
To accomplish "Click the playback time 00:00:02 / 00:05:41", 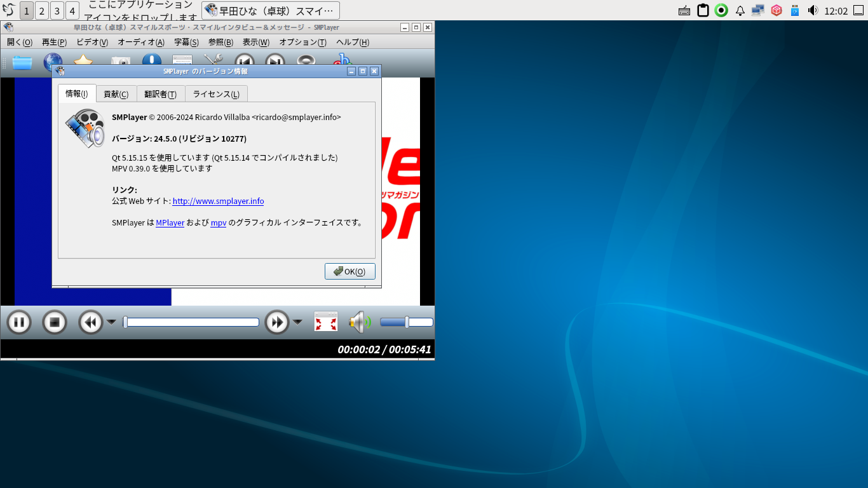I will [384, 349].
